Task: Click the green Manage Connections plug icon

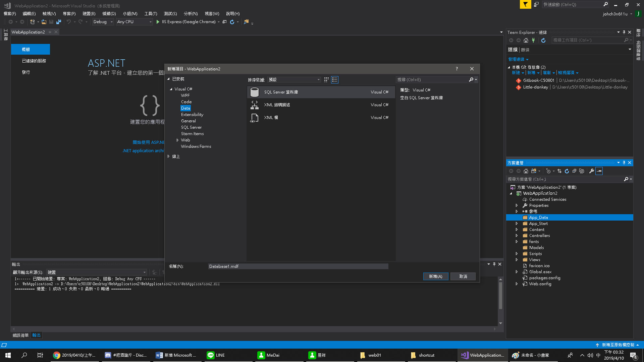Action: [x=533, y=40]
